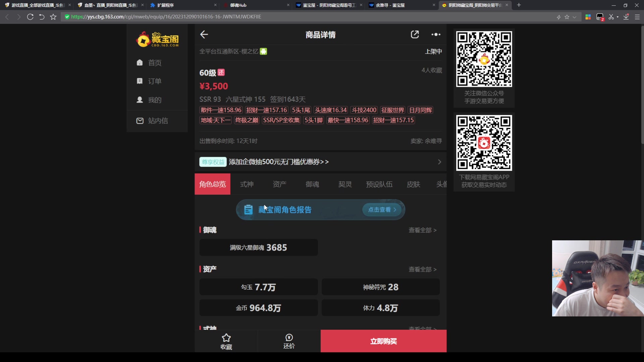Click 还价 to make a counter-offer
Image resolution: width=644 pixels, height=362 pixels.
(289, 341)
